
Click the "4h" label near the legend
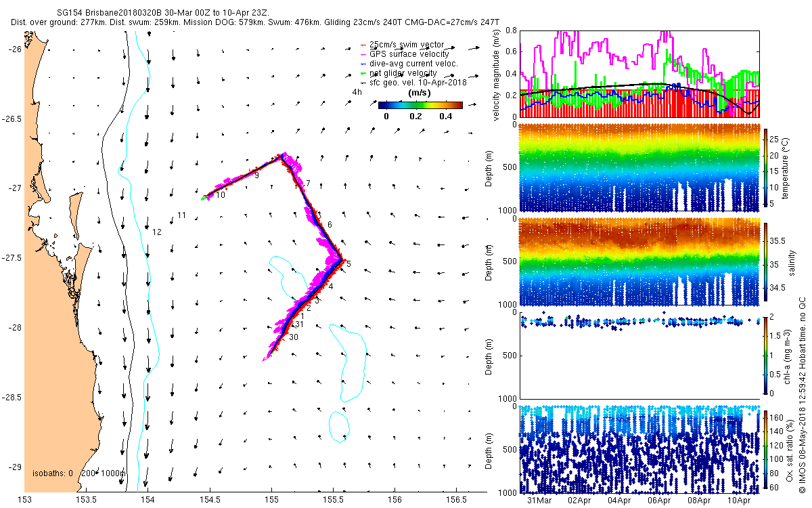tap(357, 91)
